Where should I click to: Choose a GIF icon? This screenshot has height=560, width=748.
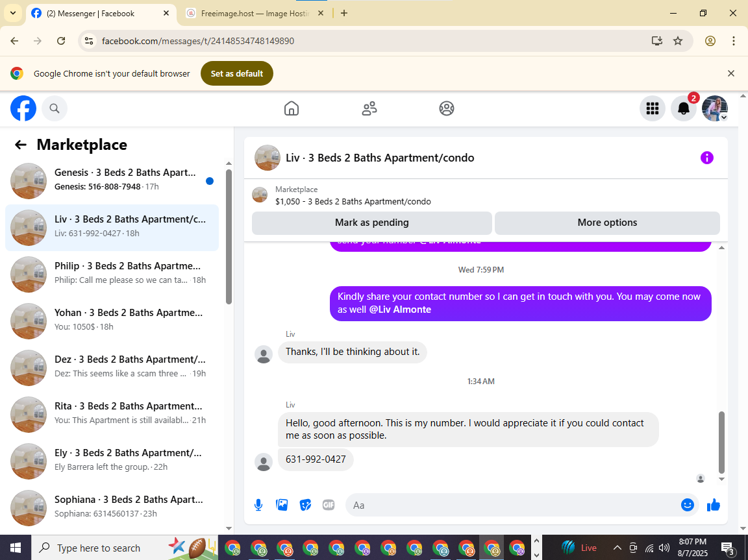click(328, 505)
